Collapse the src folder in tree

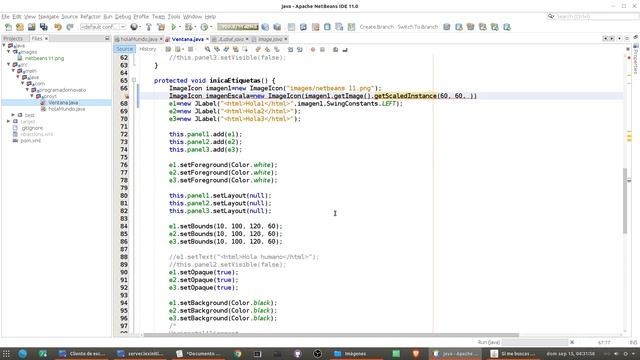pos(9,64)
